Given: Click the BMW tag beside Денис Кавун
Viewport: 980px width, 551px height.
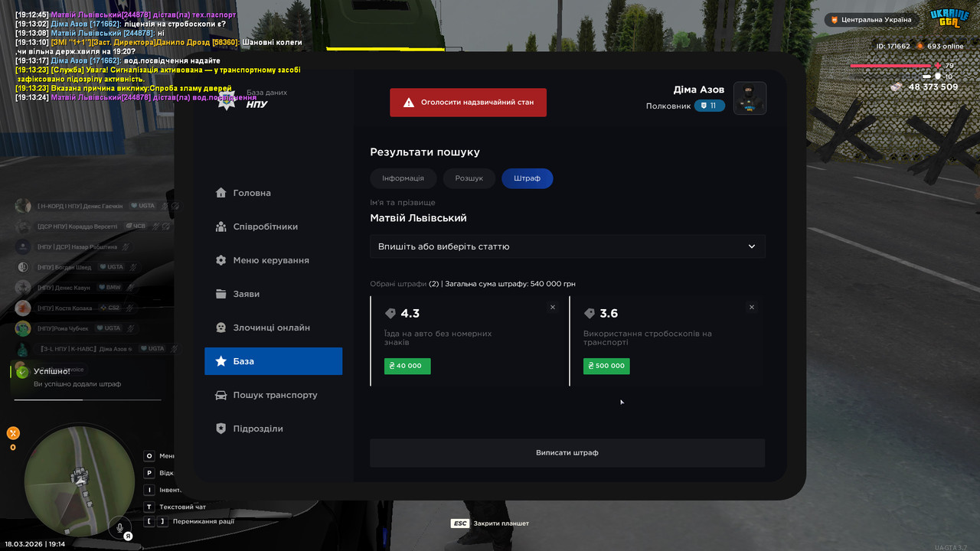Looking at the screenshot, I should tap(109, 288).
